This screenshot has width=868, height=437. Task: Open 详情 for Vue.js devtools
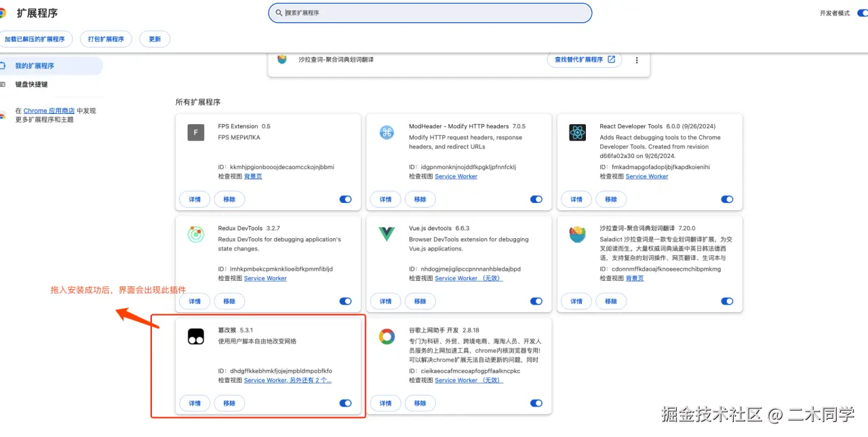coord(385,301)
